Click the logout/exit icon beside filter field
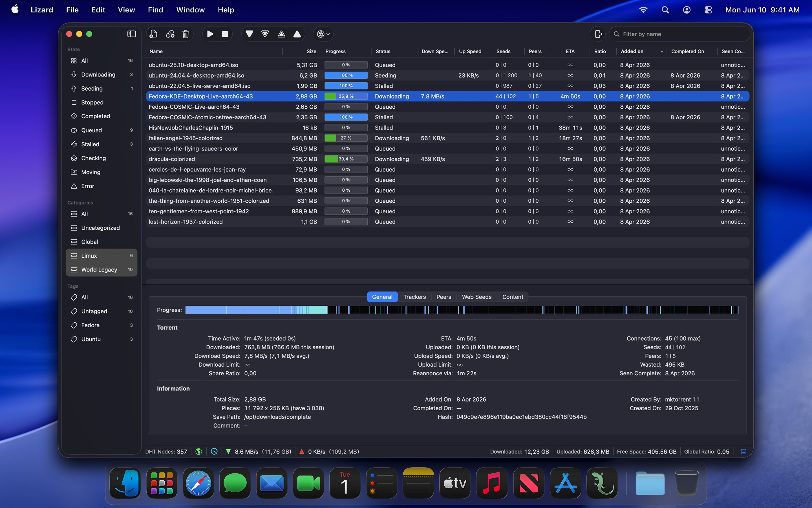The height and width of the screenshot is (508, 812). coord(598,34)
